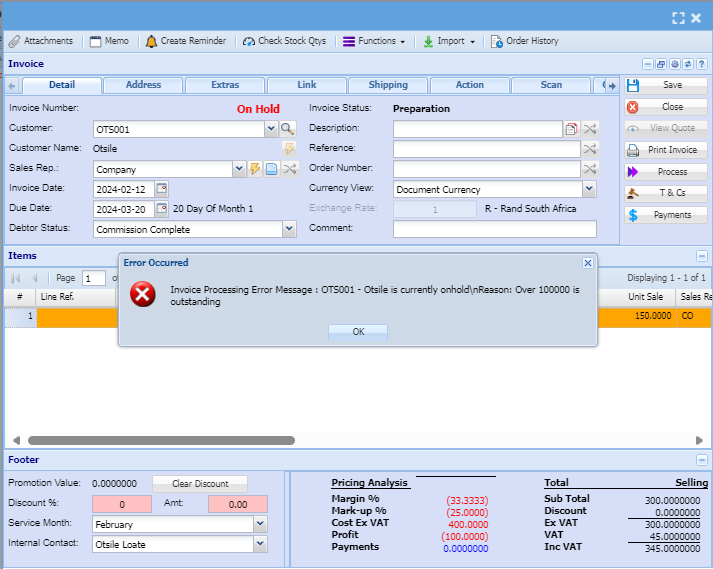Click the Attachments paperclip toolbar item
Image resolution: width=713 pixels, height=569 pixels.
tap(41, 41)
